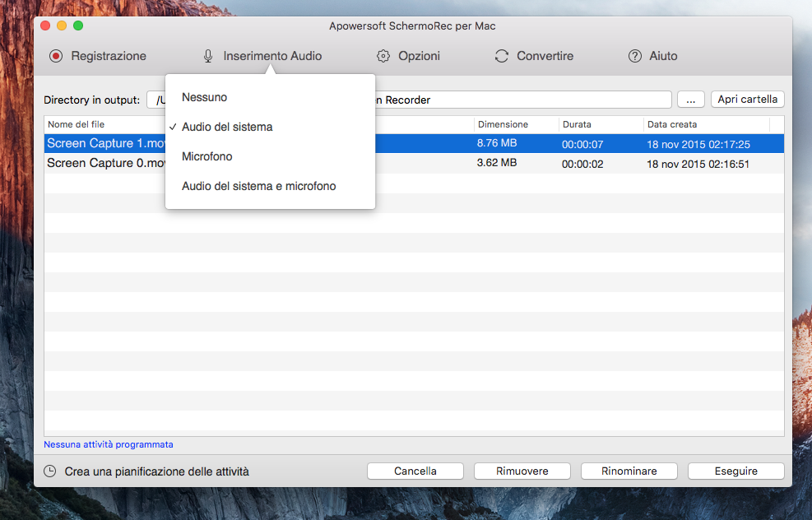Click the 00:00:02 duration cell
The width and height of the screenshot is (812, 520).
[x=582, y=165]
